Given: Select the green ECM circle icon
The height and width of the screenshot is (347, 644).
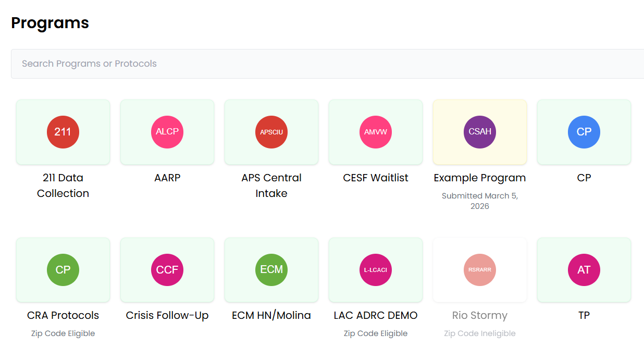Looking at the screenshot, I should coord(271,270).
